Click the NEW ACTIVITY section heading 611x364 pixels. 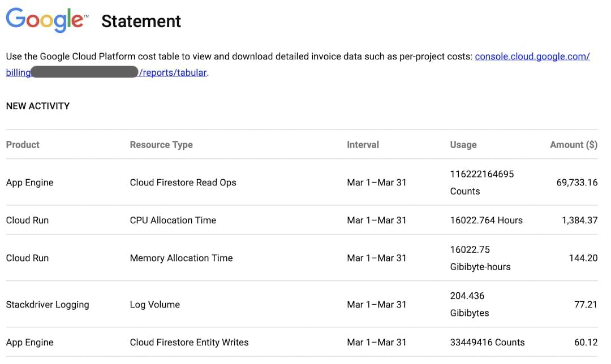click(x=37, y=106)
